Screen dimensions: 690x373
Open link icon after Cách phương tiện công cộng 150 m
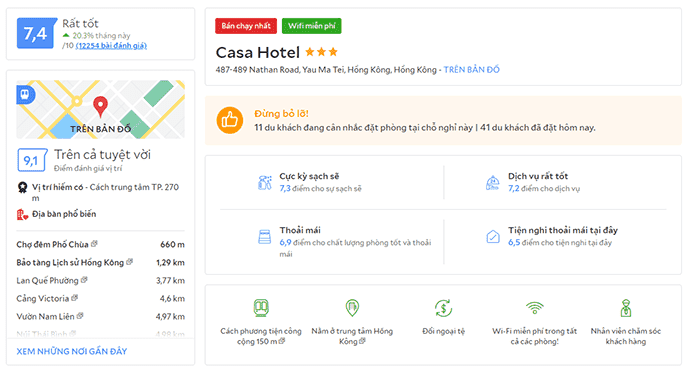pos(282,341)
